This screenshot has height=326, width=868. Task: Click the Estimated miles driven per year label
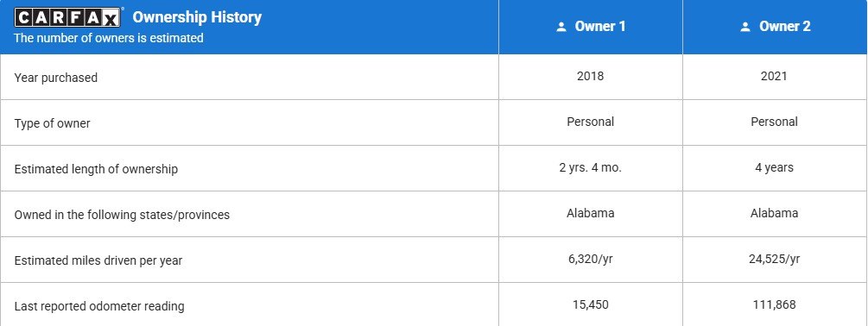pos(98,260)
